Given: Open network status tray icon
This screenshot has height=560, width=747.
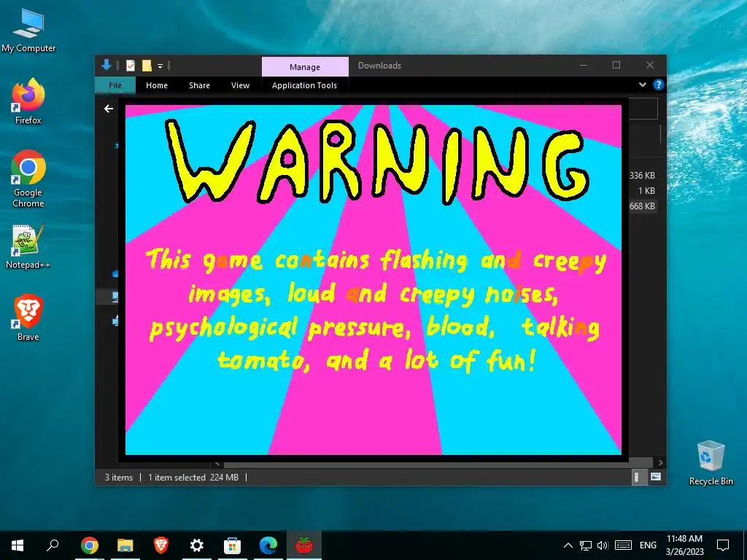Looking at the screenshot, I should tap(586, 545).
